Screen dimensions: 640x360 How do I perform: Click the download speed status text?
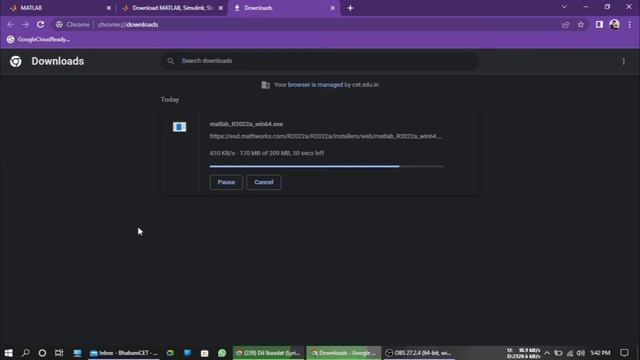click(267, 153)
